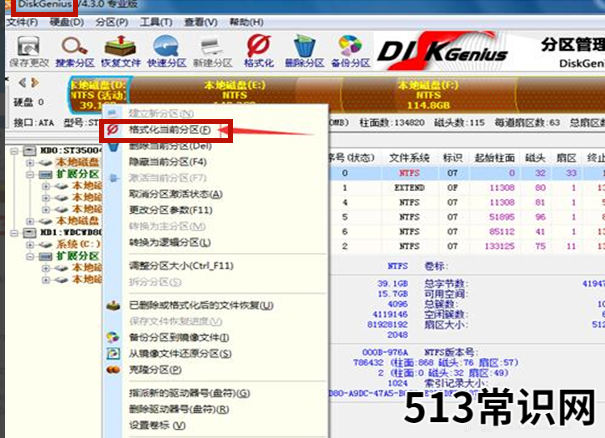Click the 新建分区 toolbar icon
Viewport: 605px width, 438px height.
(x=213, y=51)
